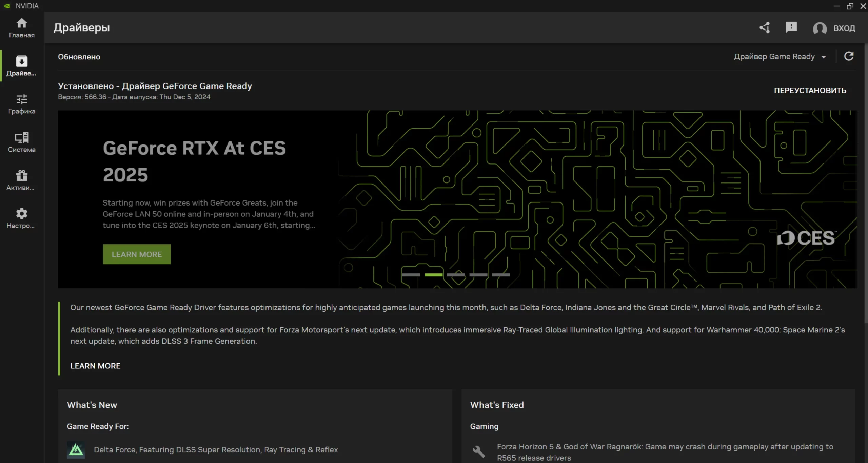Jump to the last carousel slide indicator
Screen dimensions: 868x463
pyautogui.click(x=500, y=275)
